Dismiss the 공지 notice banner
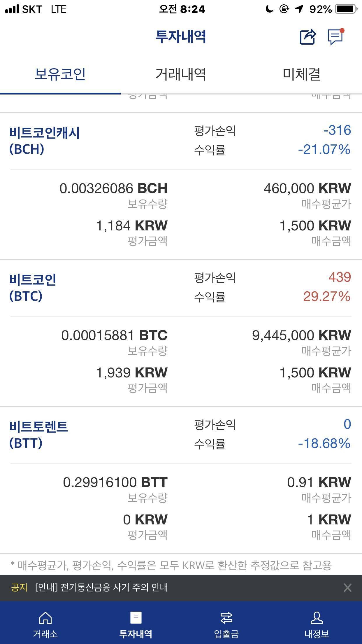This screenshot has height=644, width=362. coord(347,588)
